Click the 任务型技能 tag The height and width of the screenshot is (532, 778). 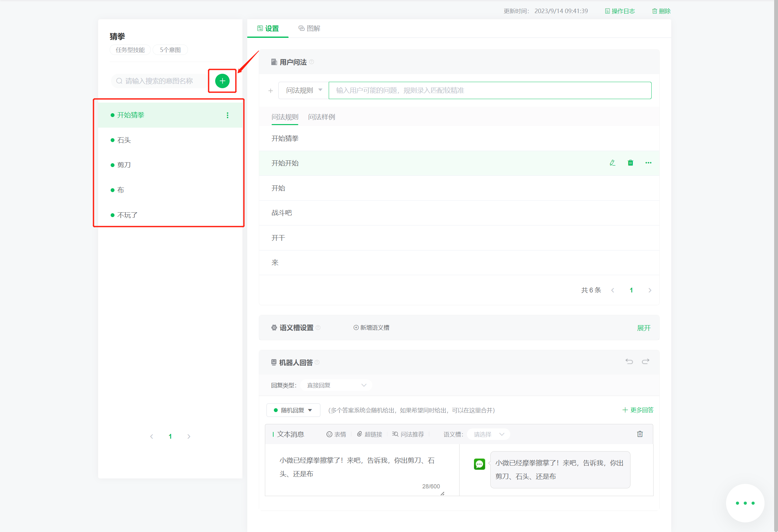[x=130, y=50]
